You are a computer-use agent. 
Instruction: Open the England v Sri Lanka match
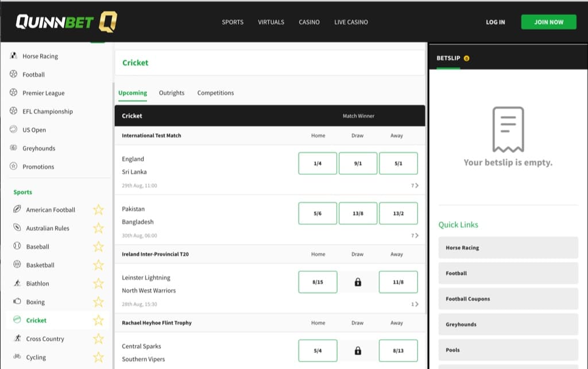134,165
